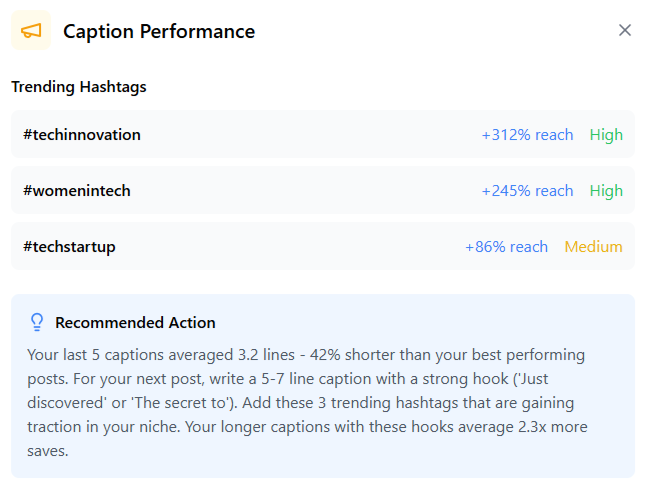Click the +245% reach value

(x=527, y=191)
